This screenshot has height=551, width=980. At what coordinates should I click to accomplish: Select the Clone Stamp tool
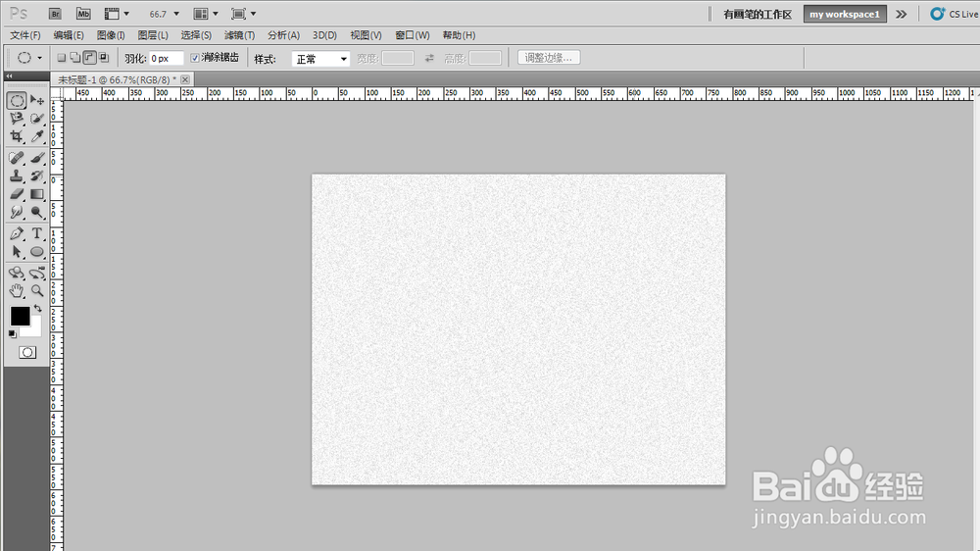17,175
